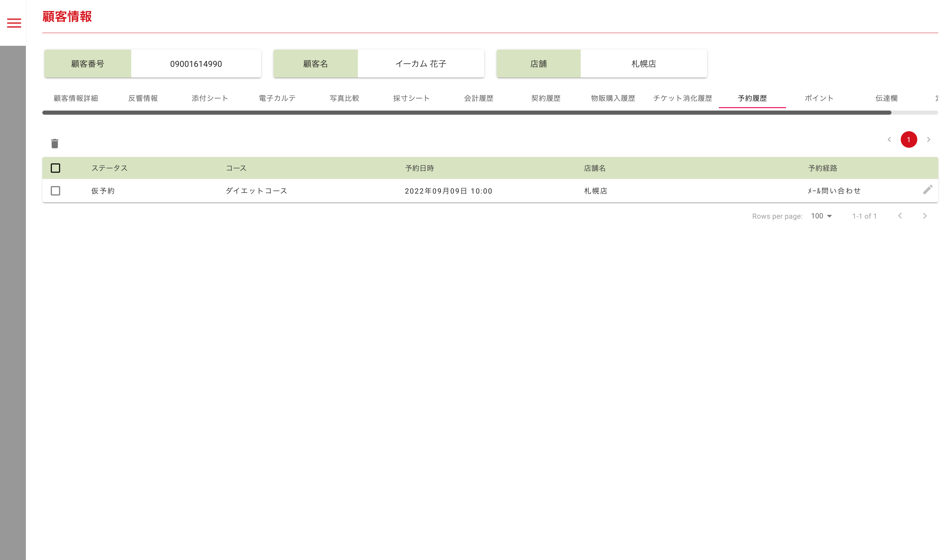The width and height of the screenshot is (950, 560).
Task: Click the horizontal tab scrollbar
Action: (x=466, y=113)
